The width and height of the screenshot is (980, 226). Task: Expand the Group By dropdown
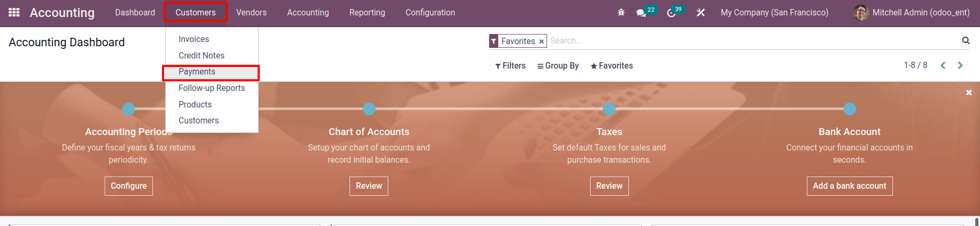coord(558,66)
